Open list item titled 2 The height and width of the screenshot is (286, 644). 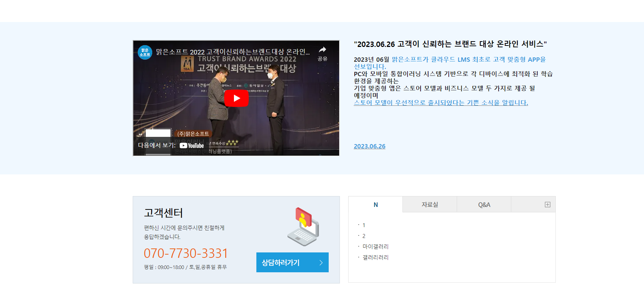pyautogui.click(x=364, y=236)
